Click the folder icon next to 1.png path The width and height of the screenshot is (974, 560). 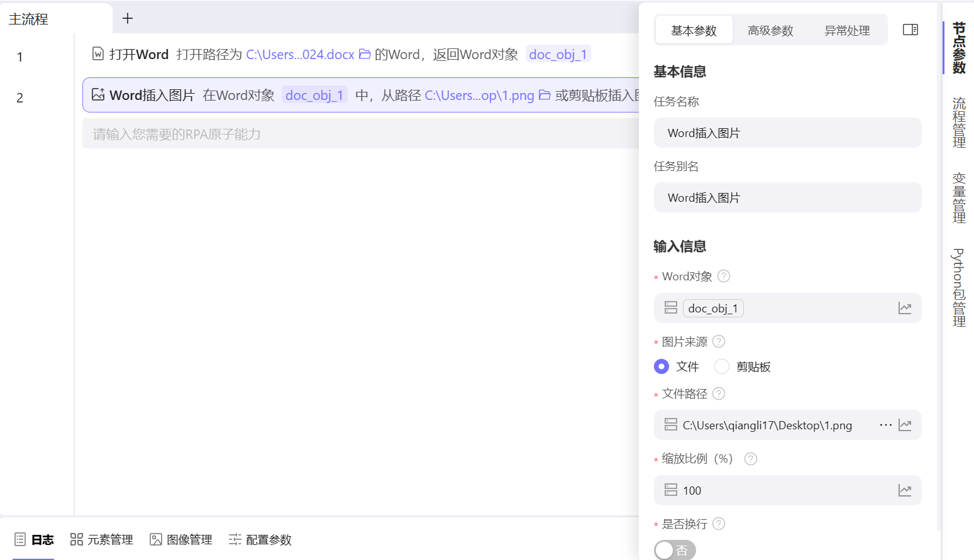544,95
